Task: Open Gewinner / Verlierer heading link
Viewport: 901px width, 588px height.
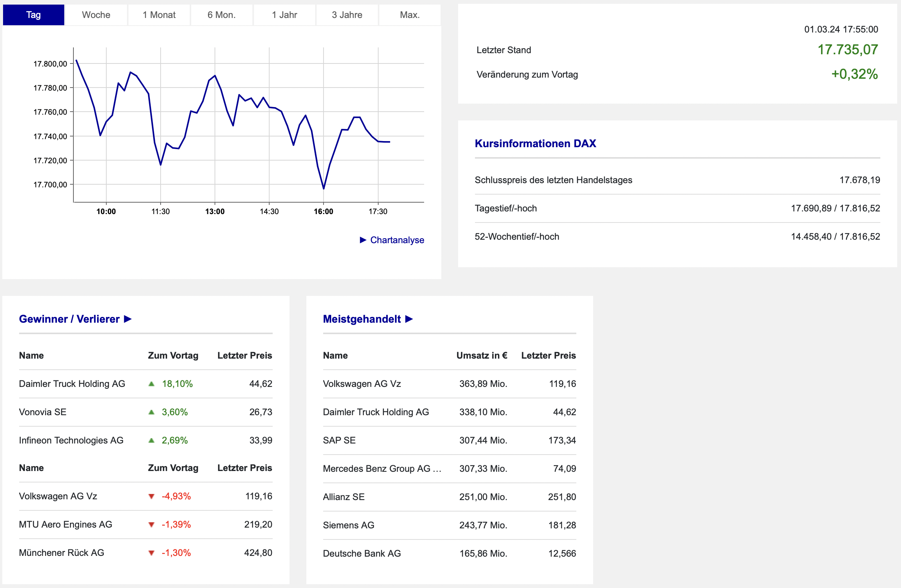Action: point(69,319)
